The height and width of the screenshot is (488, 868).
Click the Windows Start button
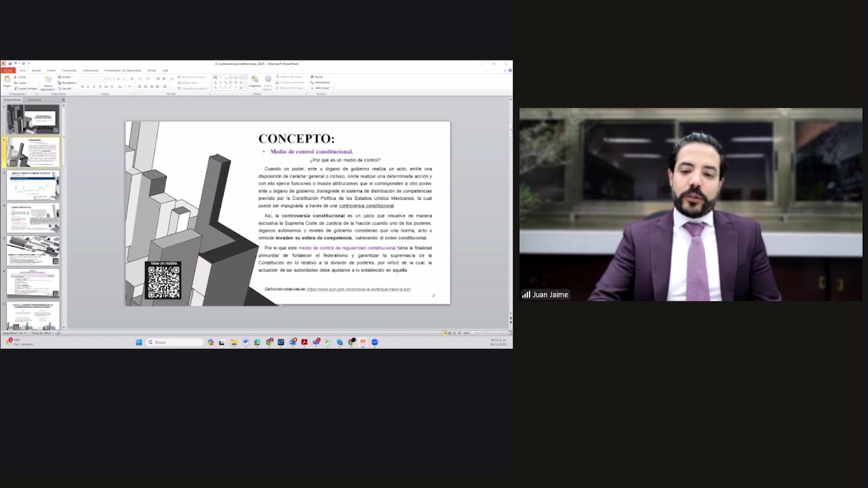pyautogui.click(x=139, y=342)
